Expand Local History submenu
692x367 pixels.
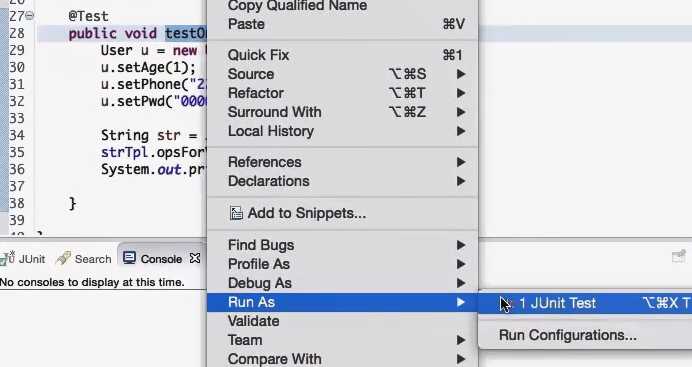(342, 131)
